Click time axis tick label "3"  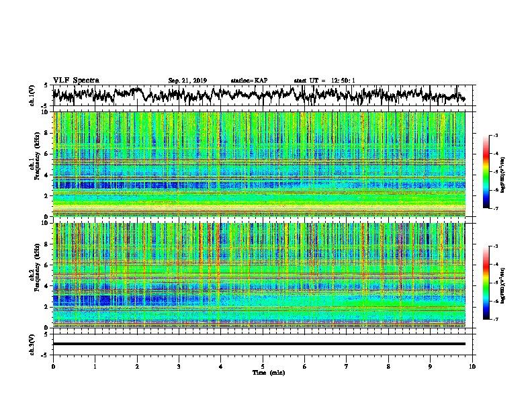tap(179, 367)
